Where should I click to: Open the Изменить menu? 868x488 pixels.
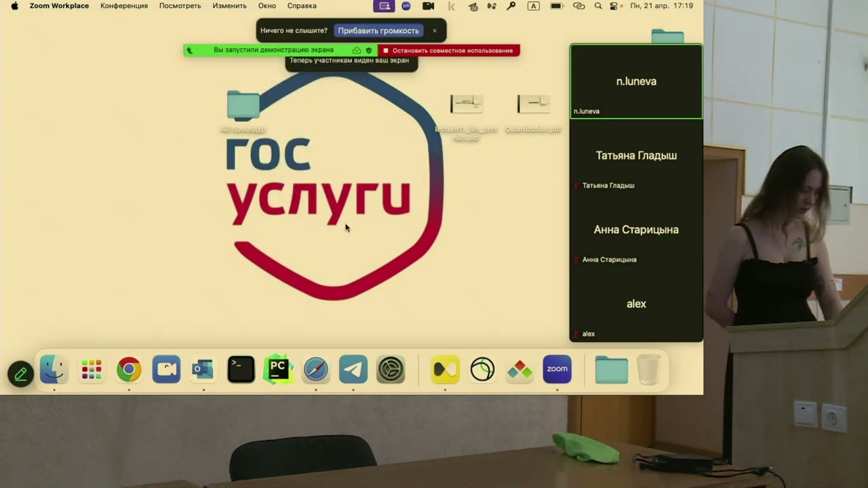tap(229, 6)
